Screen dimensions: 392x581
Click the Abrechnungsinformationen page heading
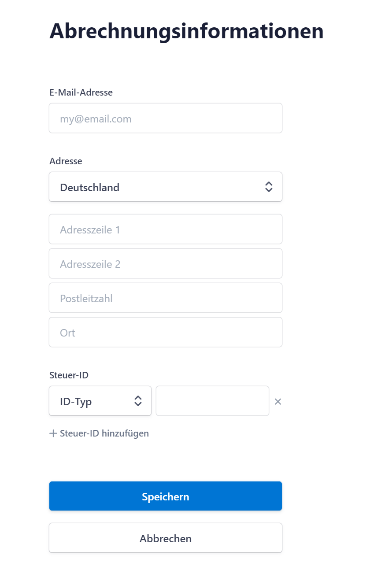pyautogui.click(x=186, y=32)
